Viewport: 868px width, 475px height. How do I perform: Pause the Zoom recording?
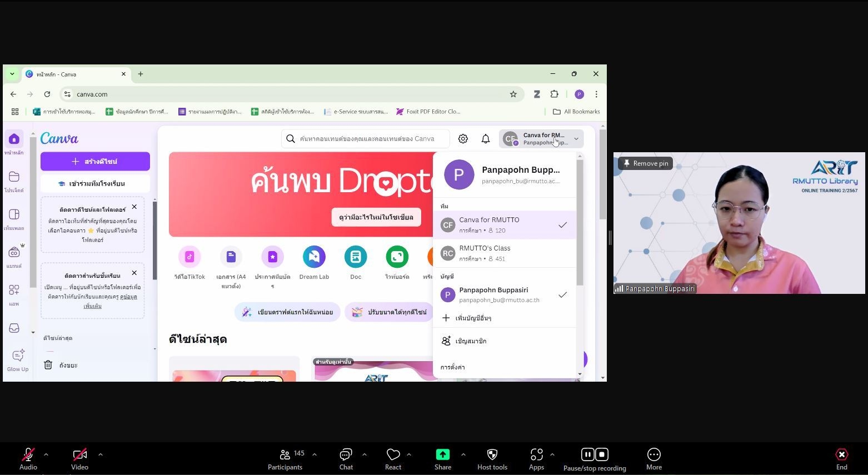point(587,454)
